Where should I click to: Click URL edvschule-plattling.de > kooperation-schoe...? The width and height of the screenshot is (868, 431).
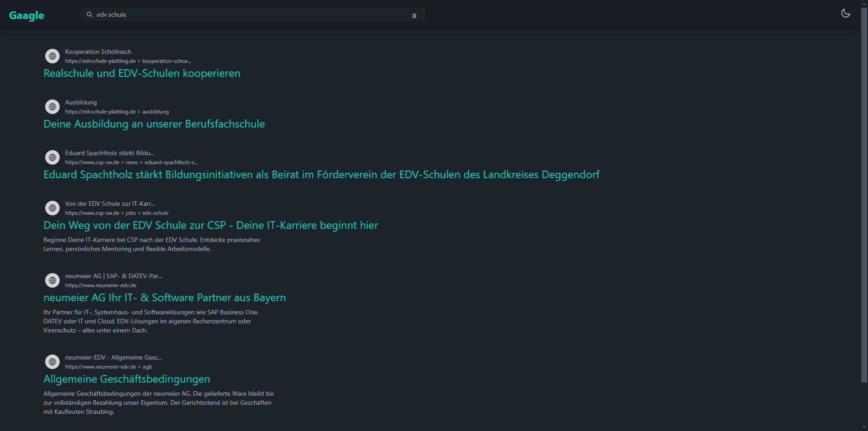click(128, 61)
